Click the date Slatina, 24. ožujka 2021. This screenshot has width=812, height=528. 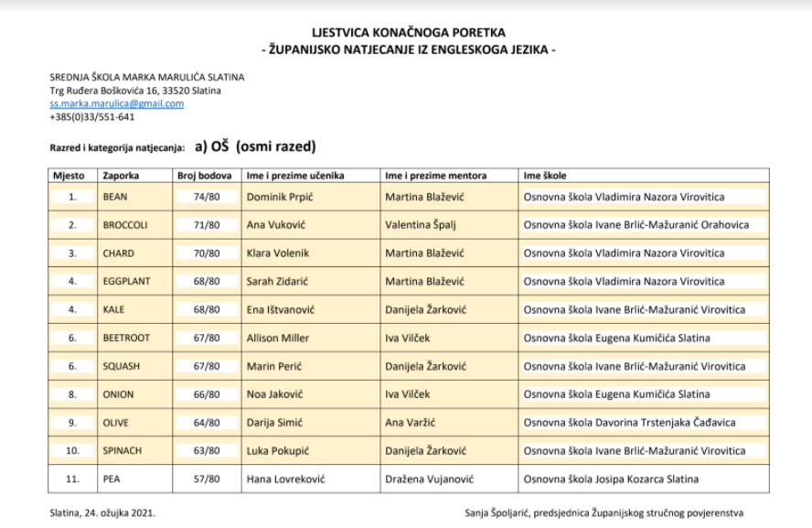102,513
